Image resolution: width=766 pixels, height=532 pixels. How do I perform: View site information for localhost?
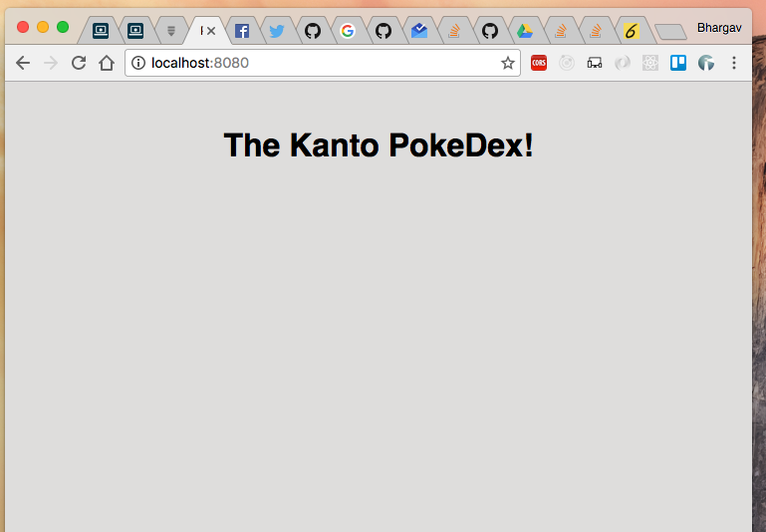tap(138, 63)
